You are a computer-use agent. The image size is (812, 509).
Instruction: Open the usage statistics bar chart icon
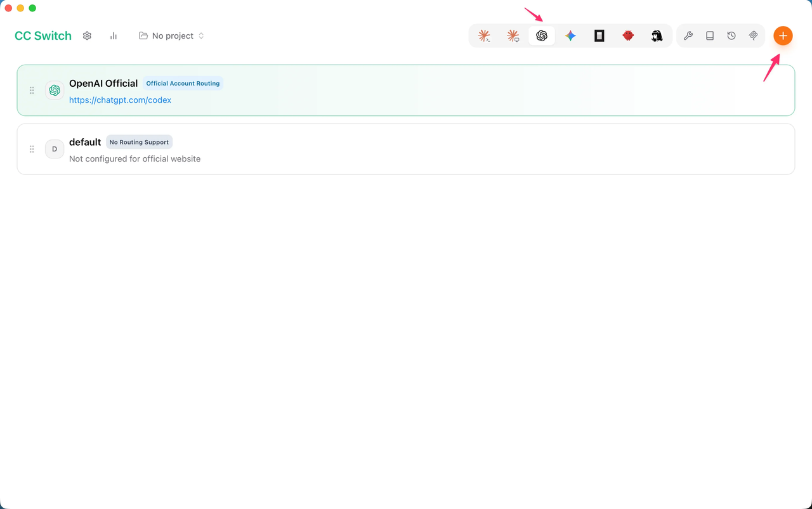click(114, 35)
